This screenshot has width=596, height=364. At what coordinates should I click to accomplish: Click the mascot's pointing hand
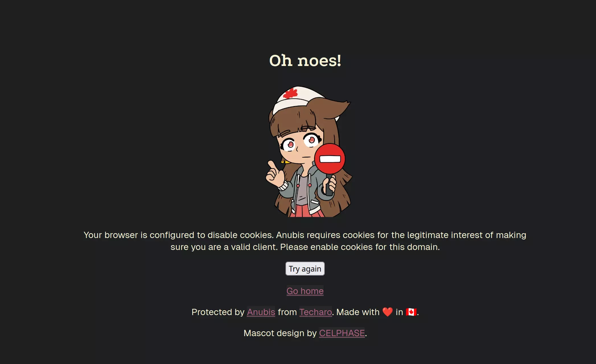pos(274,174)
